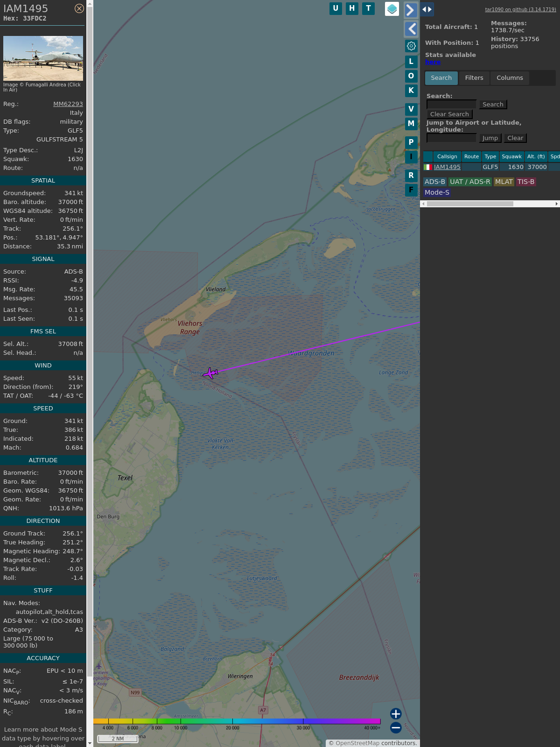The image size is (560, 747).
Task: Switch to the Filters tab
Action: pos(474,78)
